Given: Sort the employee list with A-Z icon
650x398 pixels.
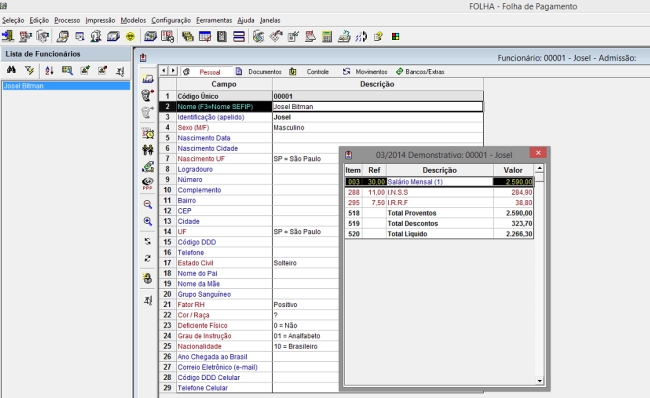Looking at the screenshot, I should click(x=49, y=70).
